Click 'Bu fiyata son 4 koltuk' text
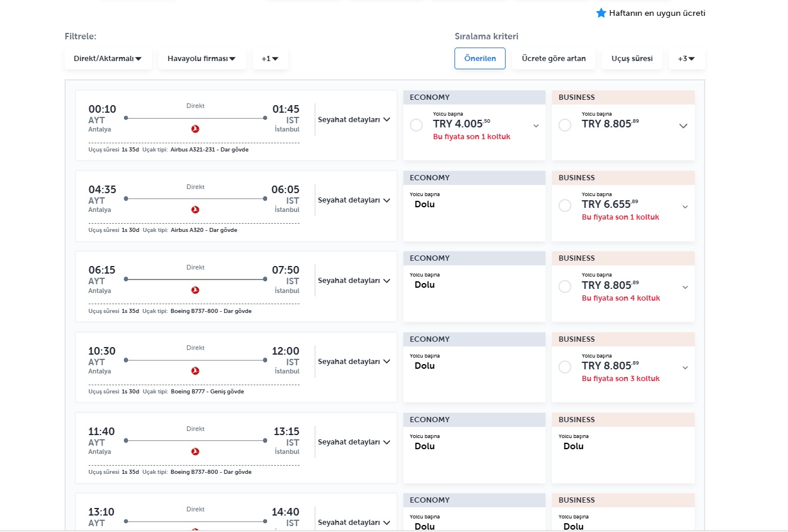This screenshot has height=532, width=788. click(x=621, y=298)
